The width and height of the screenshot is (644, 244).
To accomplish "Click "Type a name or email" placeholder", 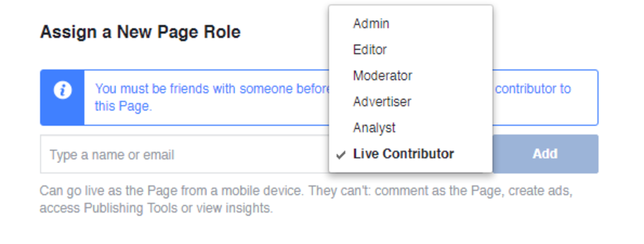I will tap(111, 155).
